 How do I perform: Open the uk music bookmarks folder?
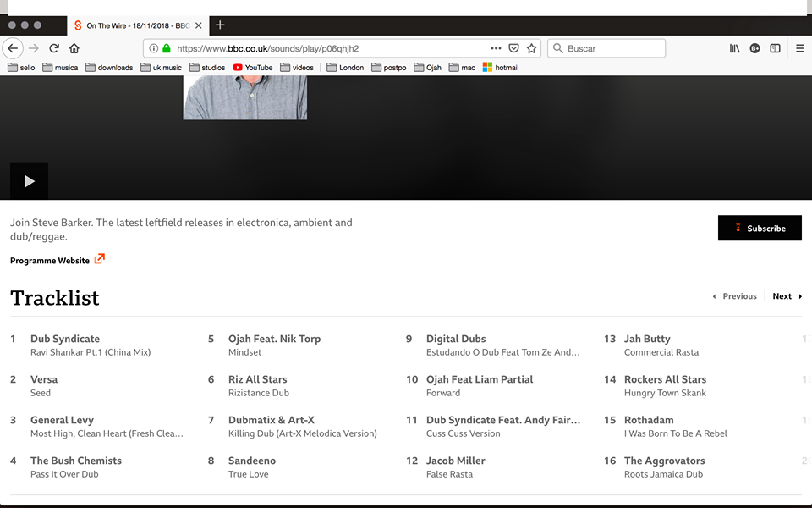pyautogui.click(x=161, y=68)
